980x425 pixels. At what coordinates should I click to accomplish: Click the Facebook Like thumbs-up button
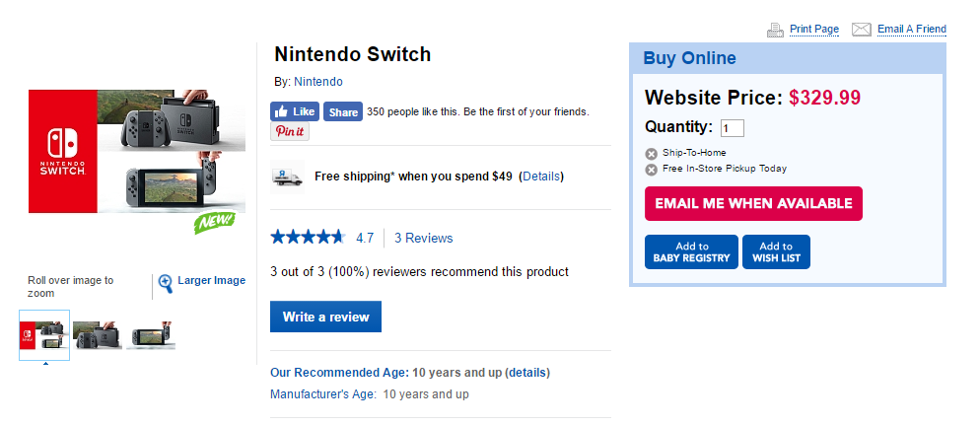295,111
